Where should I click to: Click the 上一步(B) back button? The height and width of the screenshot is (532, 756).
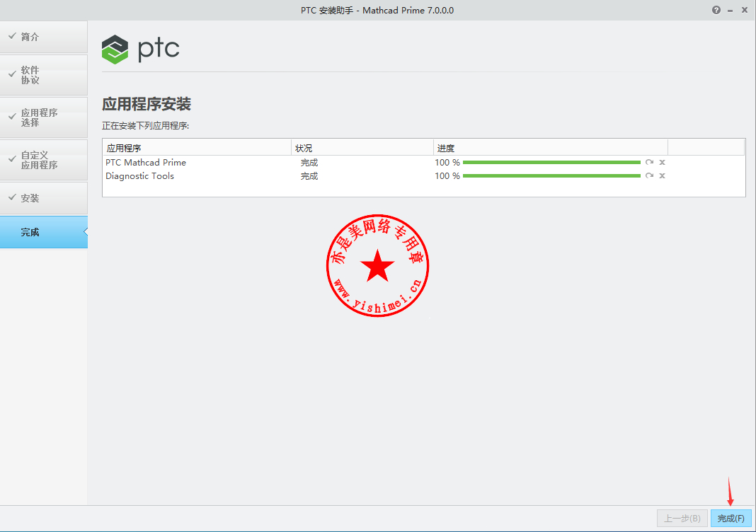(682, 519)
